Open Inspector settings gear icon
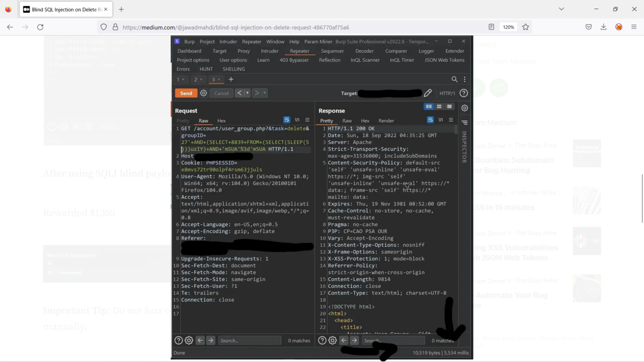Image resolution: width=644 pixels, height=362 pixels. coord(465,108)
